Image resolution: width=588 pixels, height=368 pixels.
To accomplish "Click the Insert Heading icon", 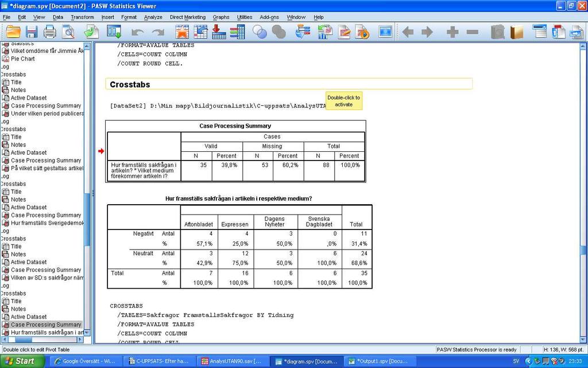I will pos(540,32).
